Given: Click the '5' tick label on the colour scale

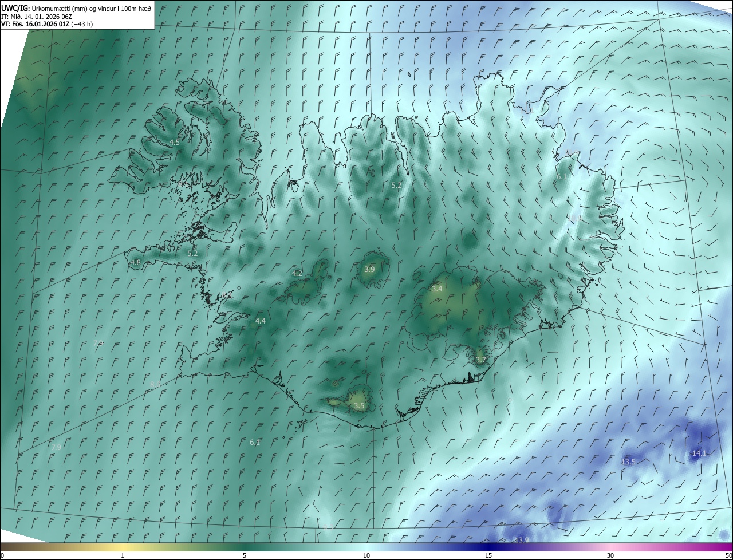Looking at the screenshot, I should click(x=245, y=555).
